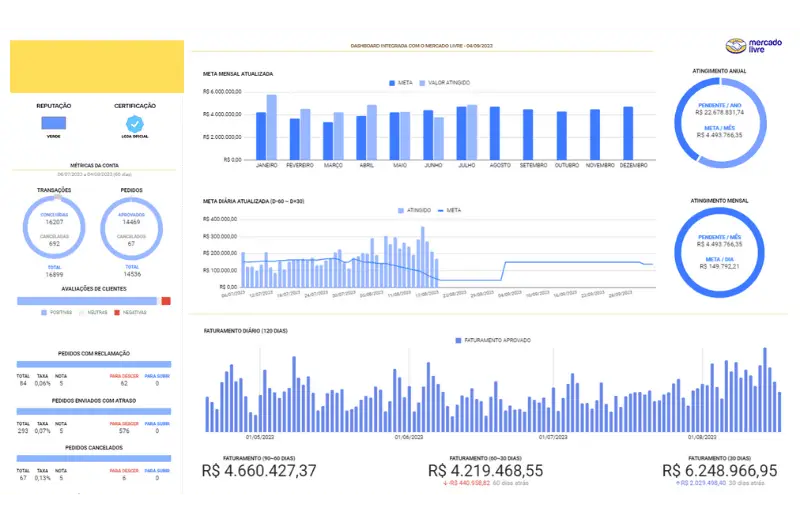Click the red segment of the reviews bar
The image size is (800, 522).
pos(166,300)
